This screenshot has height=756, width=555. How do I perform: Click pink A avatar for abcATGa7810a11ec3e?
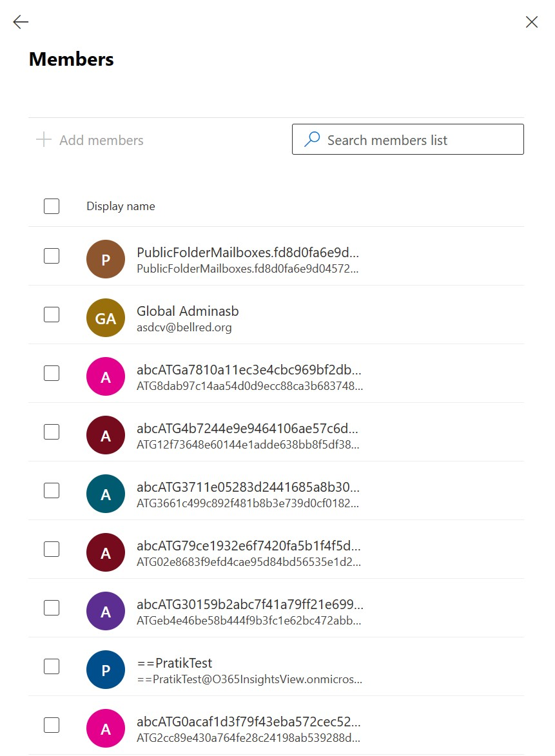[106, 376]
